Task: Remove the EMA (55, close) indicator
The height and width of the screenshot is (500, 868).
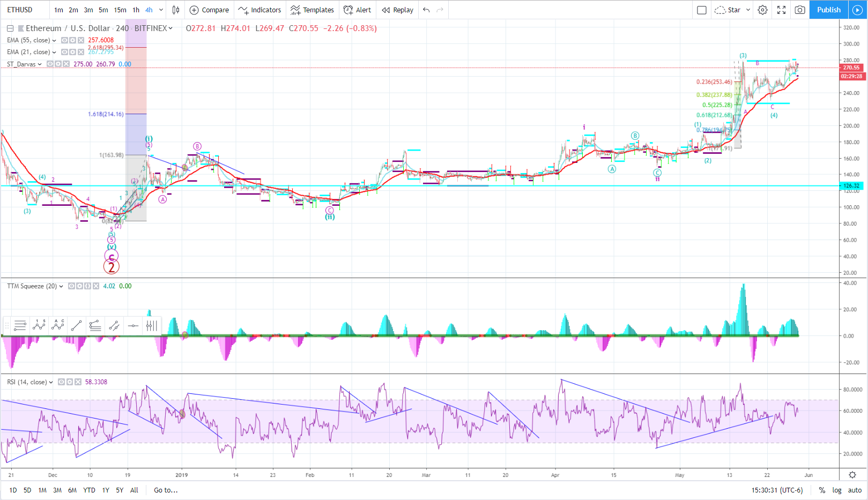Action: pos(81,40)
